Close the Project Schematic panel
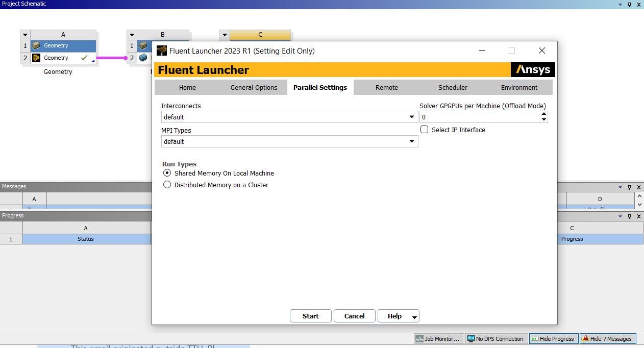Viewport: 644px width, 348px height. pyautogui.click(x=638, y=4)
